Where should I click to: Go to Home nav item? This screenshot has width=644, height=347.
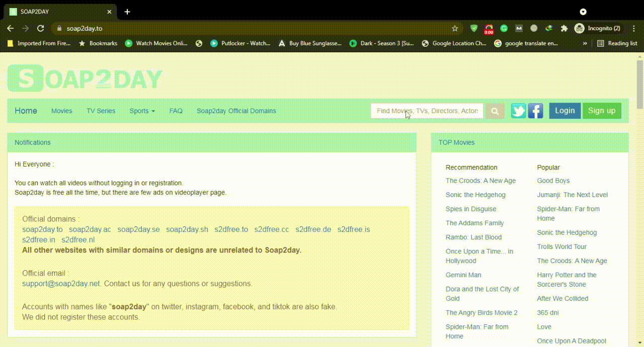tap(26, 111)
